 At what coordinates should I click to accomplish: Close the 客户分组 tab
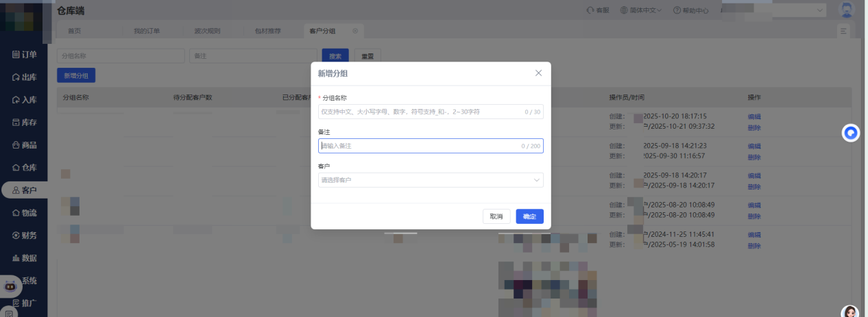click(x=355, y=31)
